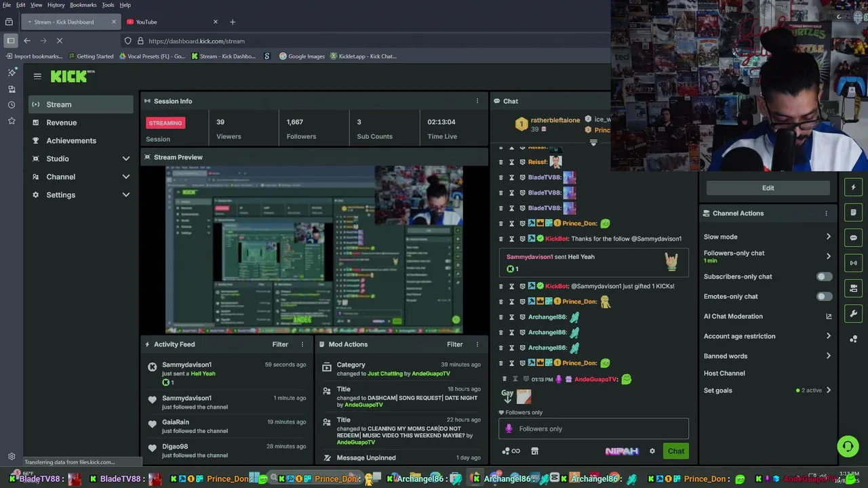Open the Bookmarks menu

83,5
